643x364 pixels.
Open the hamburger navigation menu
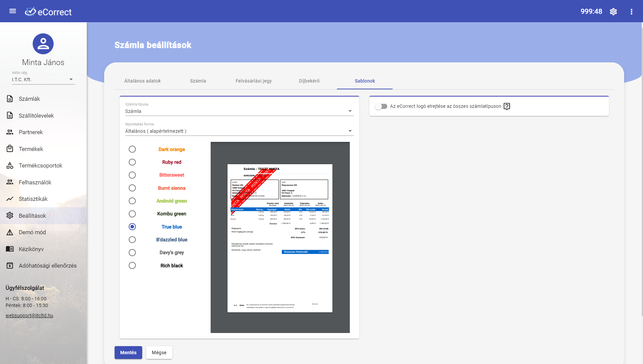[12, 11]
